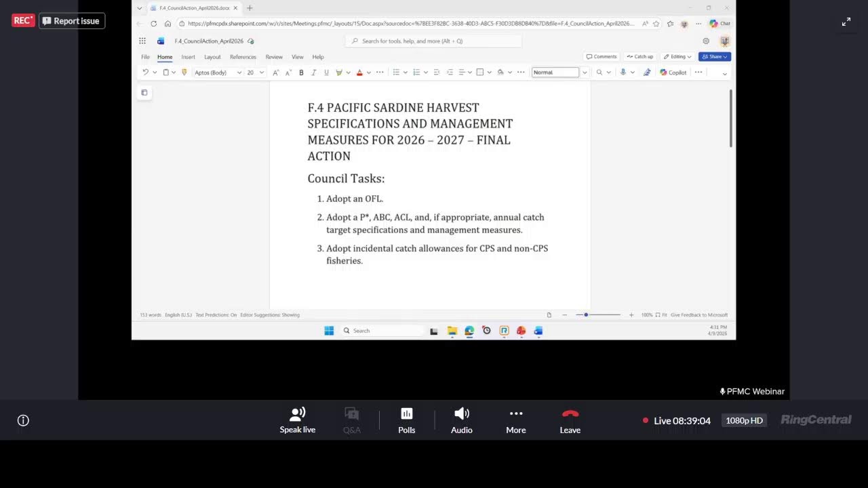
Task: Click the Undo icon in Word ribbon
Action: (145, 73)
